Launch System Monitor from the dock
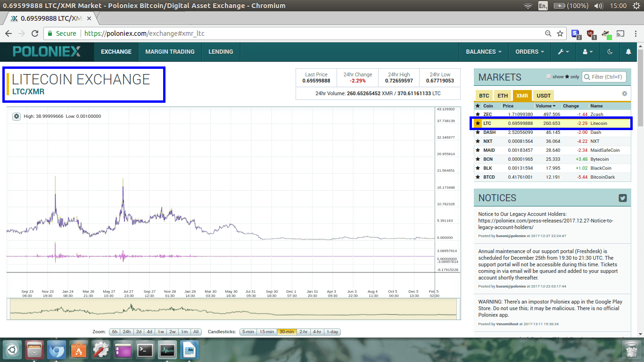Viewport: 644px width, 362px height. click(167, 350)
